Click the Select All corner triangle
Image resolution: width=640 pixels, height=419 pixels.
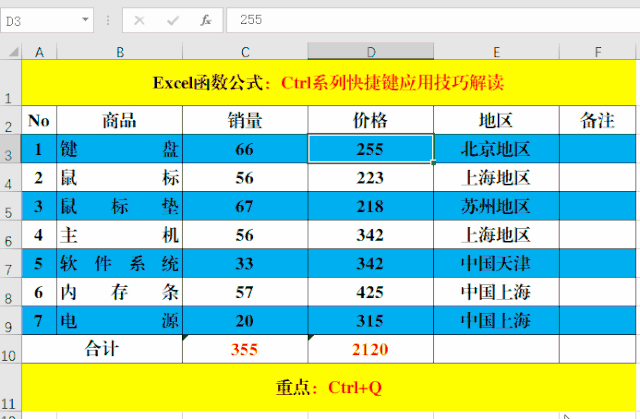pyautogui.click(x=14, y=52)
